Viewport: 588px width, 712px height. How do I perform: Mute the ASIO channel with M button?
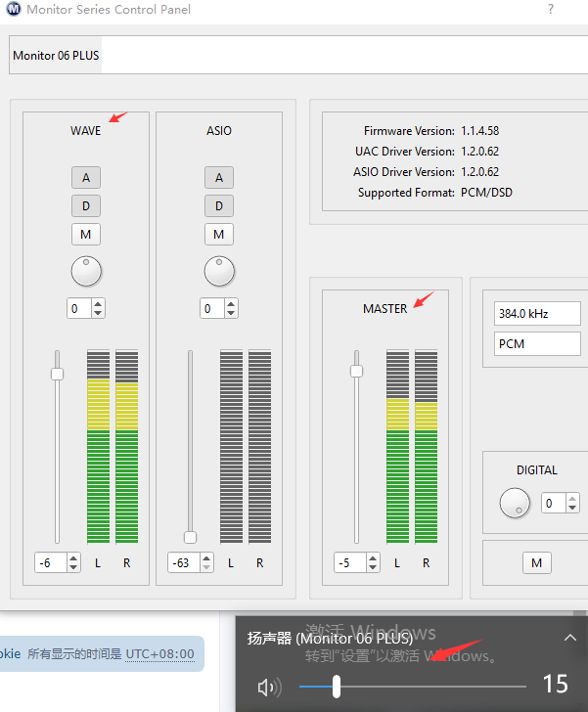(x=219, y=235)
